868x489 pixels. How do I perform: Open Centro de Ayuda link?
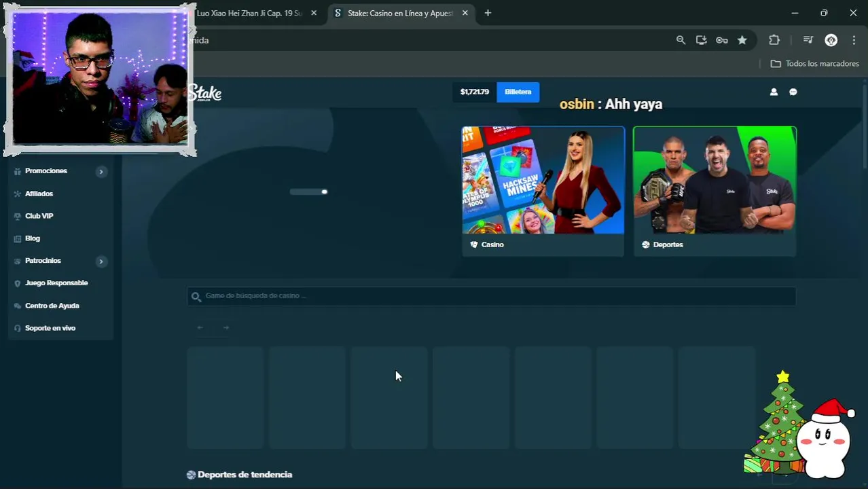pos(52,306)
